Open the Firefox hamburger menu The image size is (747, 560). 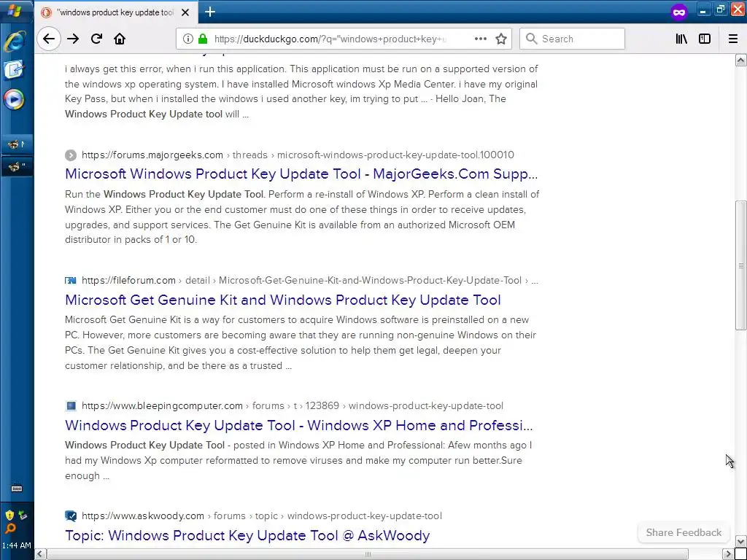coord(732,39)
